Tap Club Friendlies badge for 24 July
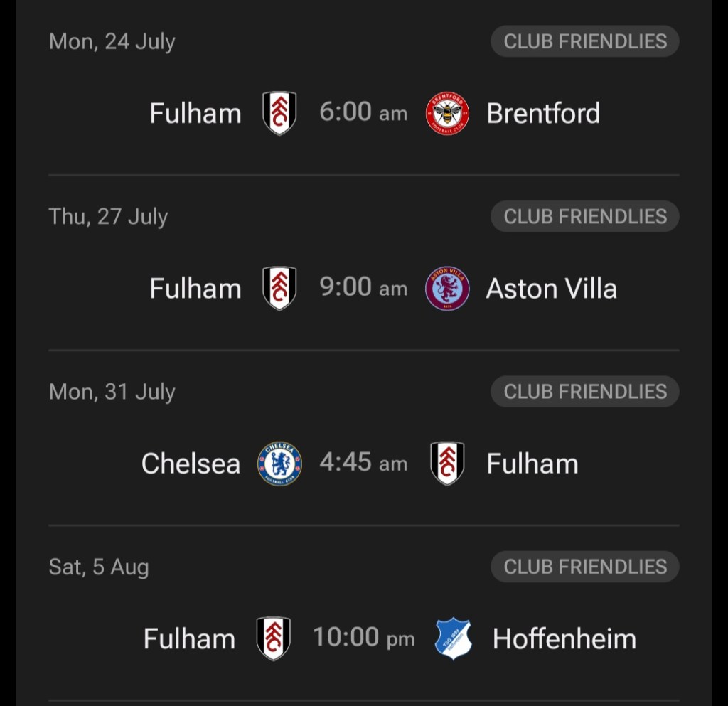The height and width of the screenshot is (706, 728). [584, 41]
